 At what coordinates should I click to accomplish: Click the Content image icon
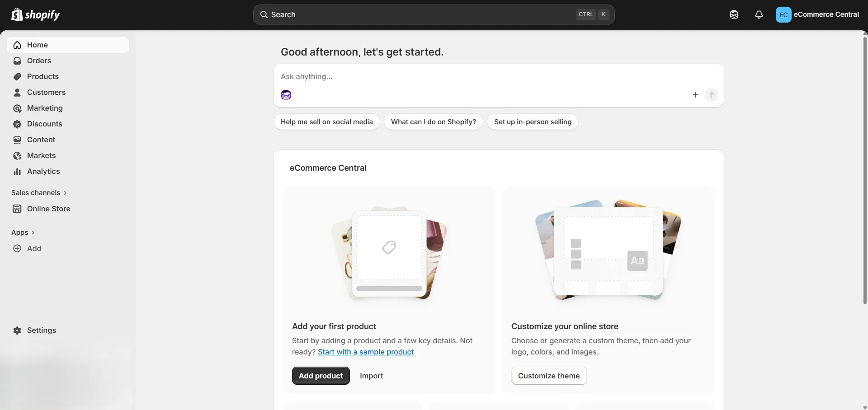pyautogui.click(x=17, y=140)
